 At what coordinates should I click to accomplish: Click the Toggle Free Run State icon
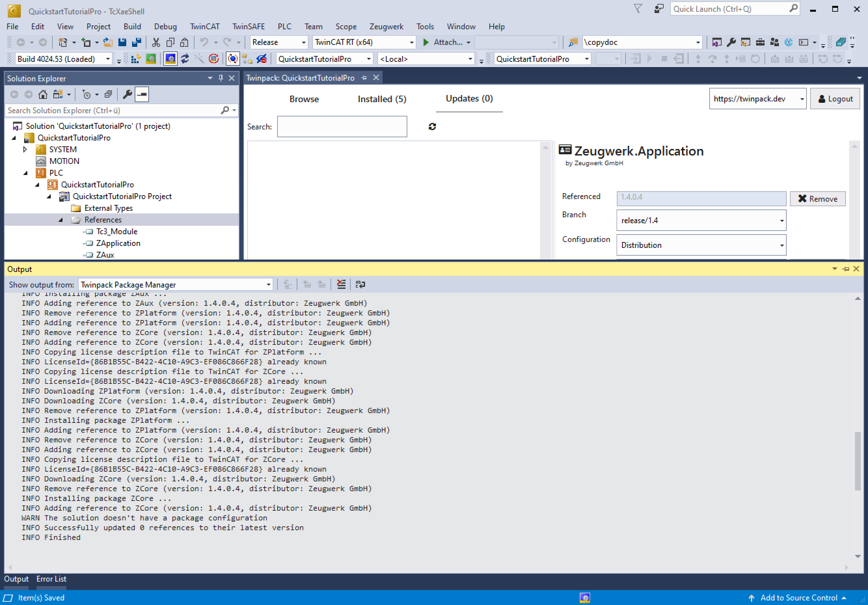[x=214, y=59]
